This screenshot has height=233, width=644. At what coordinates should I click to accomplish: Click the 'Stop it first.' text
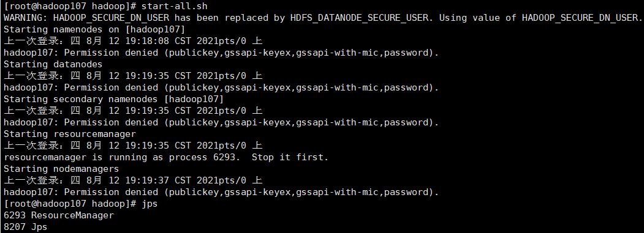click(290, 157)
